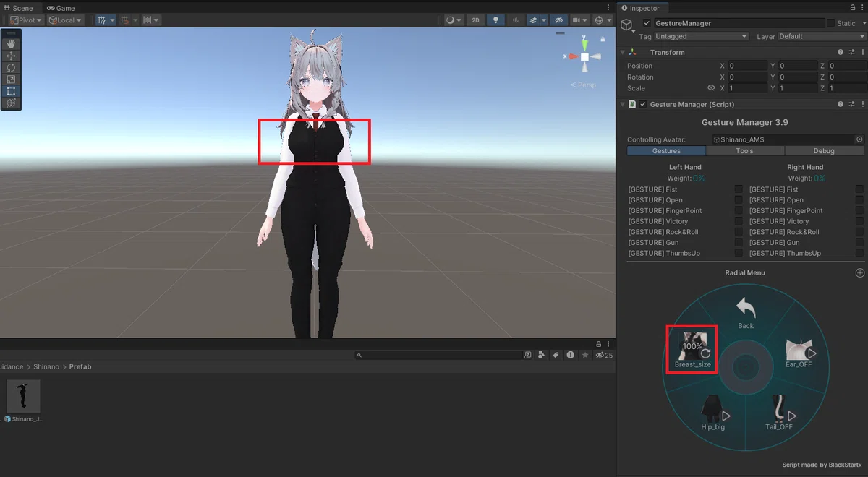Open Transform component more options menu
Image resolution: width=868 pixels, height=477 pixels.
pyautogui.click(x=861, y=52)
